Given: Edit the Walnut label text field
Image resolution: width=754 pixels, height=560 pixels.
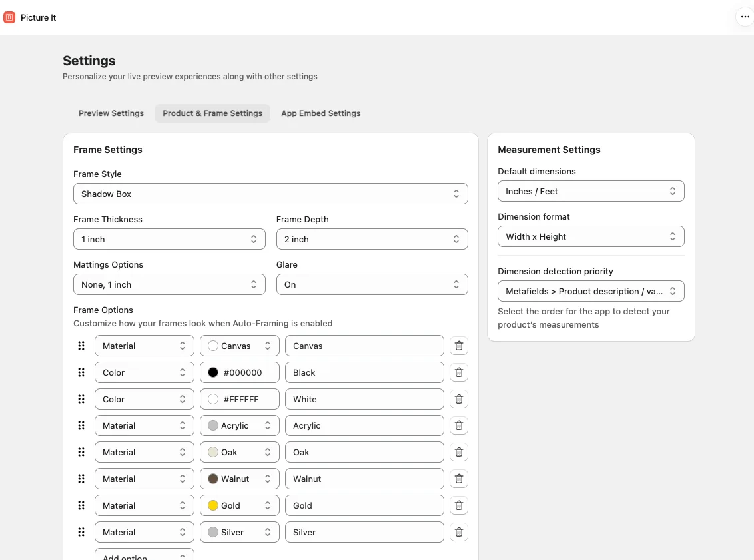Looking at the screenshot, I should (x=364, y=479).
